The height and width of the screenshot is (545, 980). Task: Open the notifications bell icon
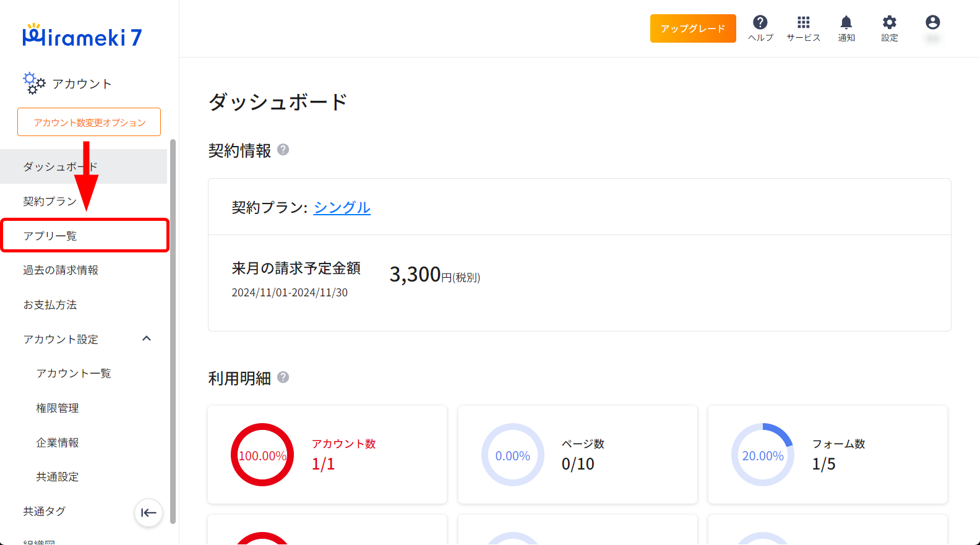846,23
